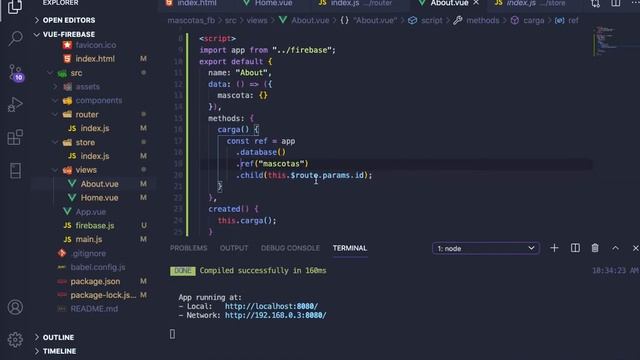Open package-lock.json file
This screenshot has width=640, height=360.
click(103, 295)
